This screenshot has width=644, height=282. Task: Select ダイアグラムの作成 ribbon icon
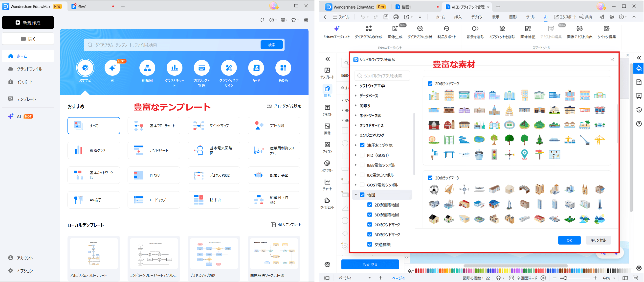pyautogui.click(x=369, y=32)
